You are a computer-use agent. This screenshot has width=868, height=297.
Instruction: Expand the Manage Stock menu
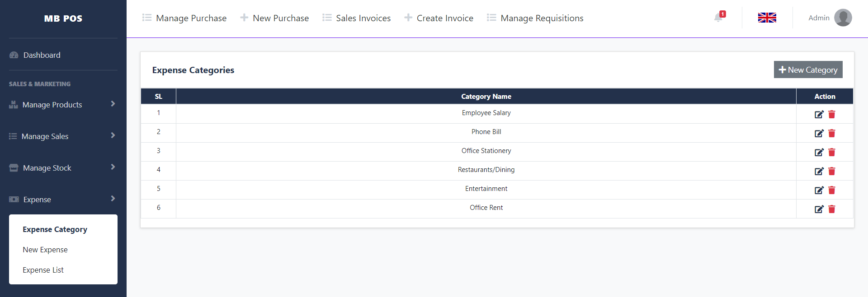click(62, 168)
